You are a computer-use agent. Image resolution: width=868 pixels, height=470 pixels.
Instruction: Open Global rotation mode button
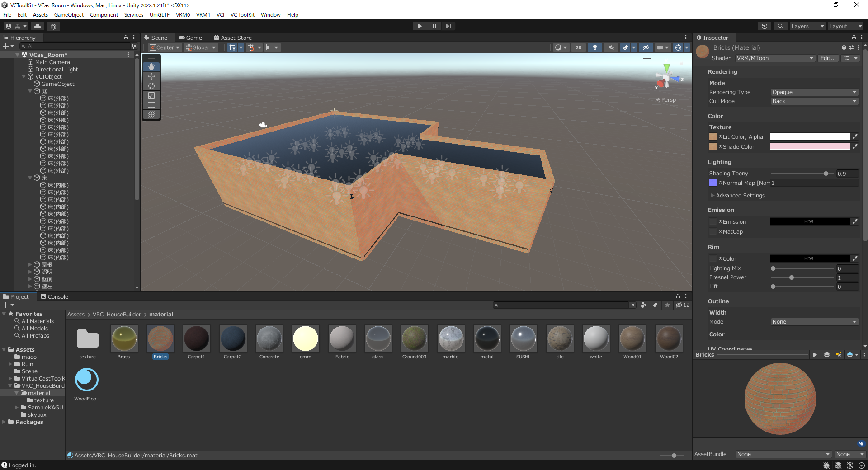(201, 47)
